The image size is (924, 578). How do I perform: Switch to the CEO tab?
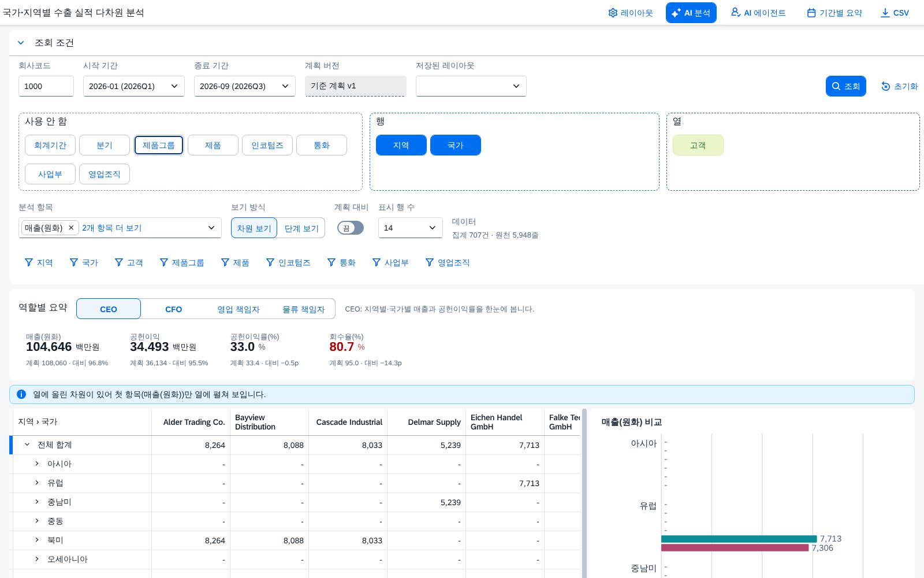109,309
